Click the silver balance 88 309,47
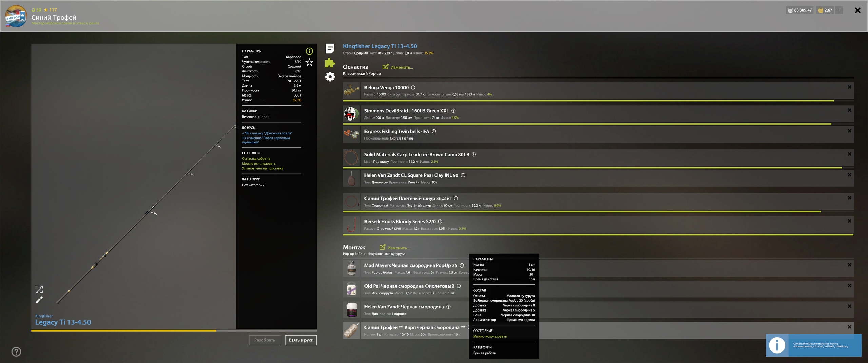 click(x=800, y=10)
